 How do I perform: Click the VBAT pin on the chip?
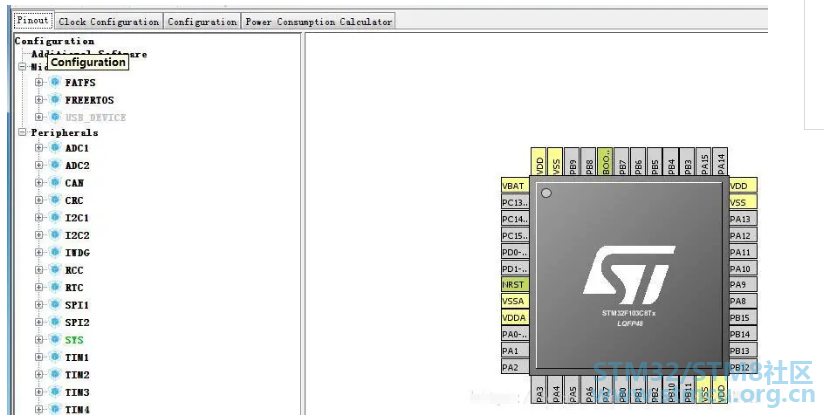click(x=515, y=185)
